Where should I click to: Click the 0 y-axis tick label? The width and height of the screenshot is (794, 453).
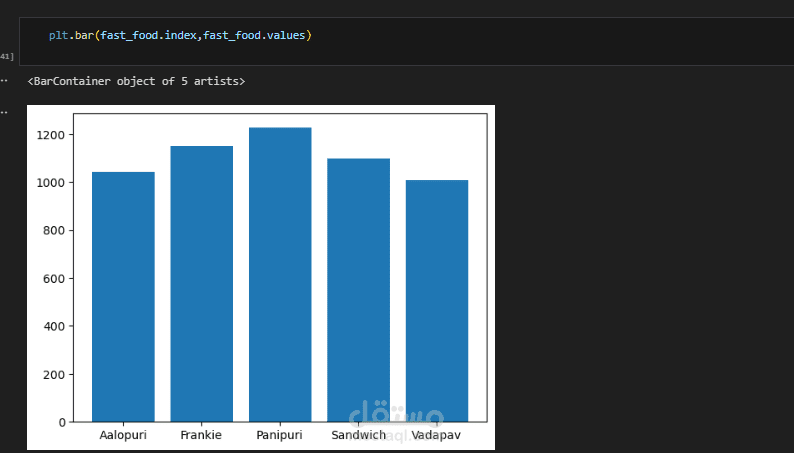point(62,422)
